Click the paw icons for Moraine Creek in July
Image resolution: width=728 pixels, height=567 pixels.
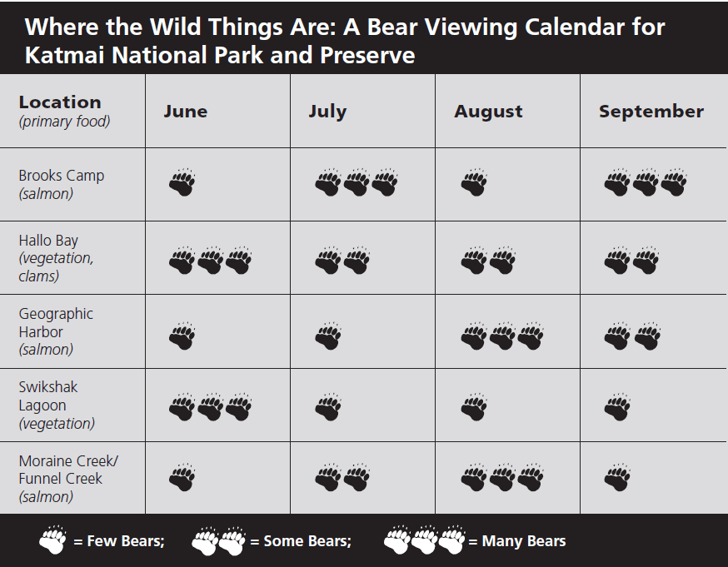pos(342,477)
